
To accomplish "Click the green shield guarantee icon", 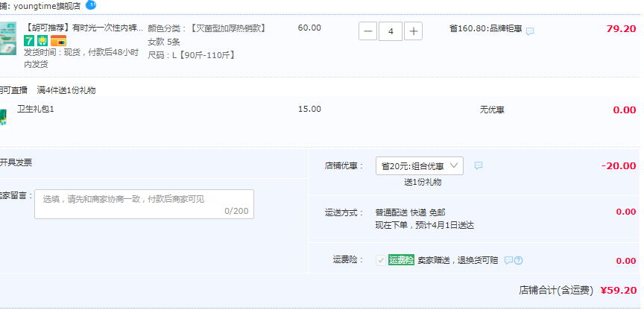I will click(42, 41).
